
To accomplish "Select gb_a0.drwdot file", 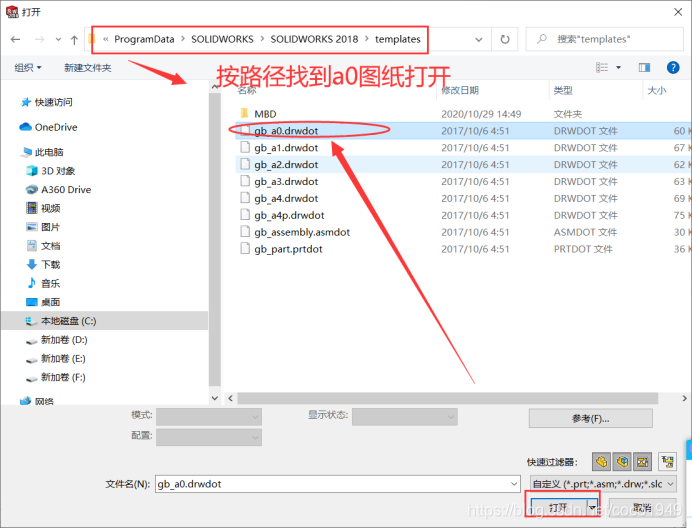I will 286,131.
